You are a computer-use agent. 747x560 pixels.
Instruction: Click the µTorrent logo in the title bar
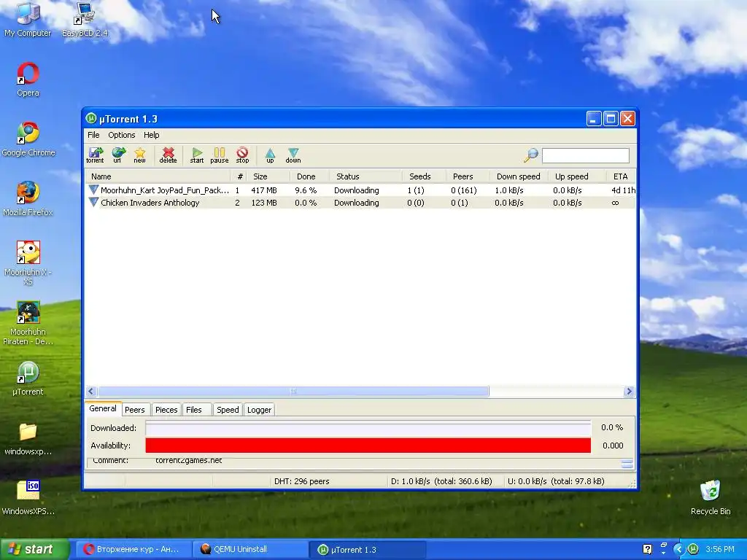(91, 118)
